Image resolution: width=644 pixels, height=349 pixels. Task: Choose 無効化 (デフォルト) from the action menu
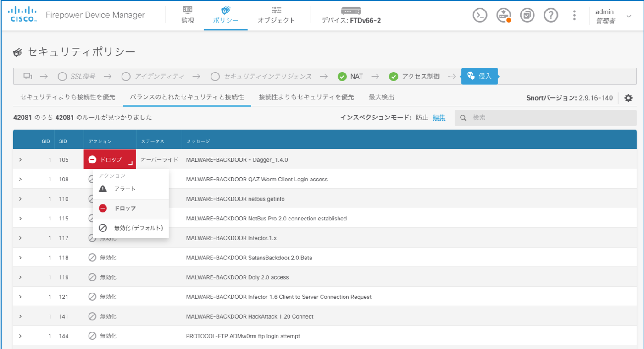click(x=138, y=228)
